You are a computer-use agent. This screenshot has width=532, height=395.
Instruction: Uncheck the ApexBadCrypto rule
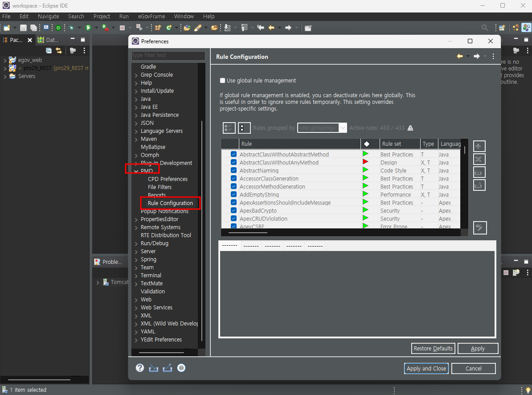[233, 210]
